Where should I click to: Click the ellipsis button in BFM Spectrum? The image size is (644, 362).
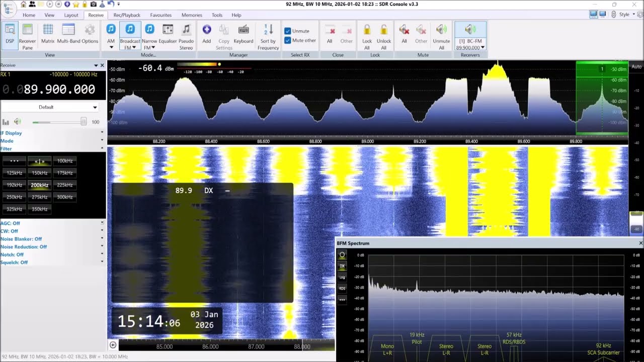click(x=342, y=300)
